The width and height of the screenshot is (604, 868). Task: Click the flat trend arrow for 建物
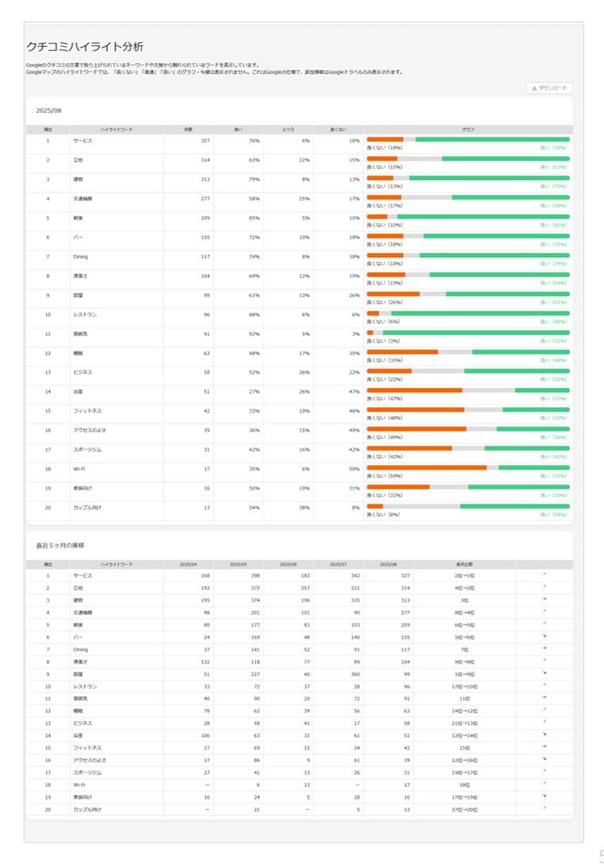click(x=544, y=599)
